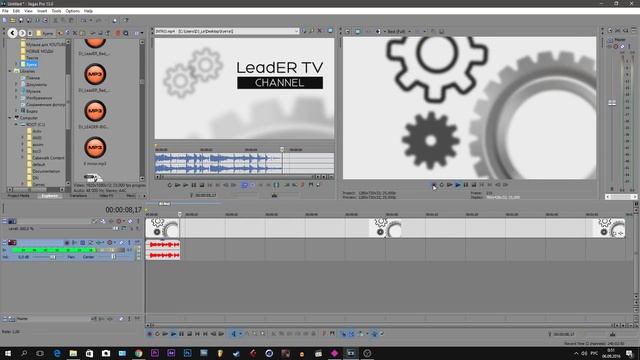
Task: Toggle external monitor preview icon
Action: pos(358,31)
